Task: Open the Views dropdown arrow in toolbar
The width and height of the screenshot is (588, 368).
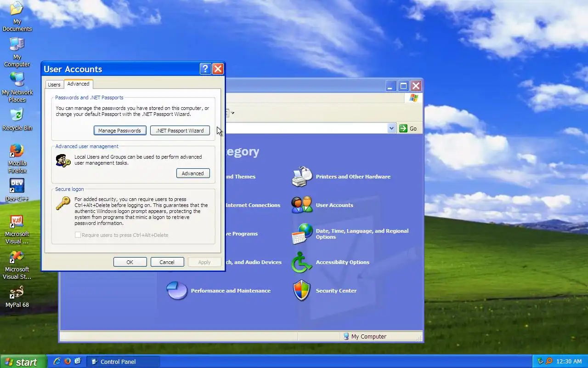Action: coord(233,113)
